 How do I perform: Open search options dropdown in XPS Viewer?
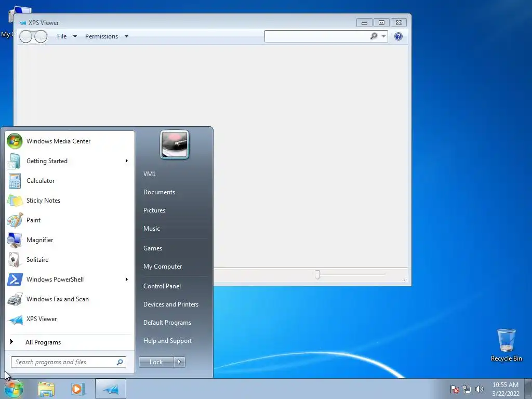click(x=383, y=36)
